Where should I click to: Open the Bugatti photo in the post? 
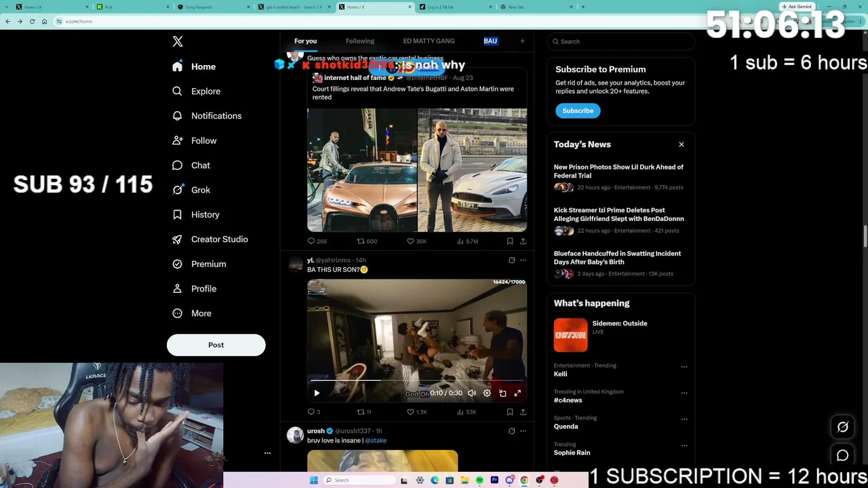point(362,170)
